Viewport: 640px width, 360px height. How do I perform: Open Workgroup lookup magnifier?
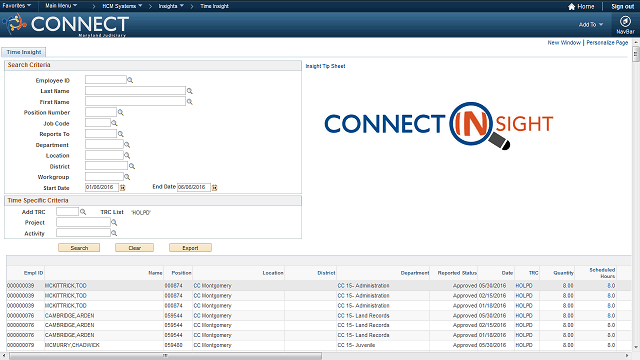pos(127,177)
